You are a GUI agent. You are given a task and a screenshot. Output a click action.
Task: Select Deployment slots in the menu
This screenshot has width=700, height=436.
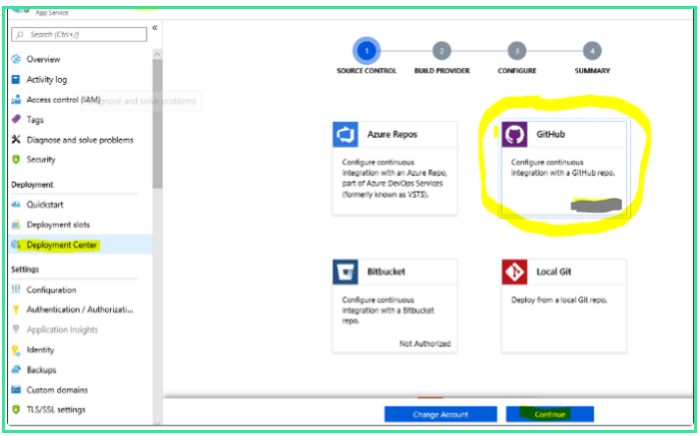(x=58, y=224)
